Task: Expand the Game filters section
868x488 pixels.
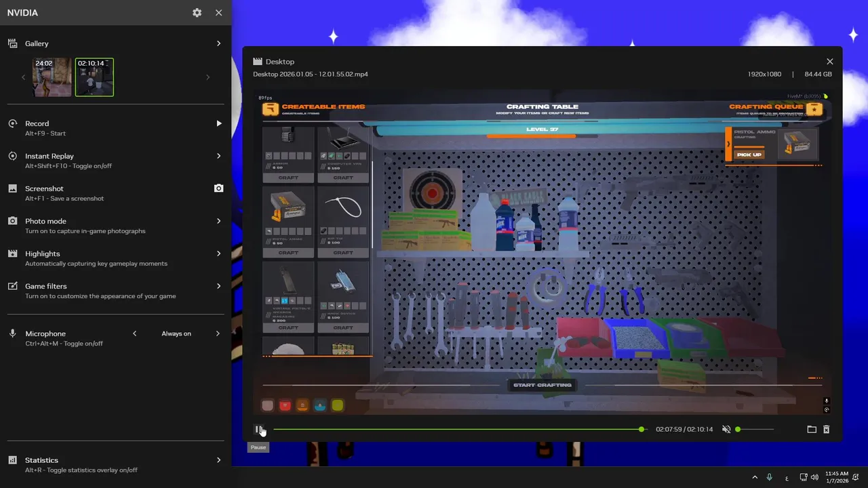Action: (x=218, y=286)
